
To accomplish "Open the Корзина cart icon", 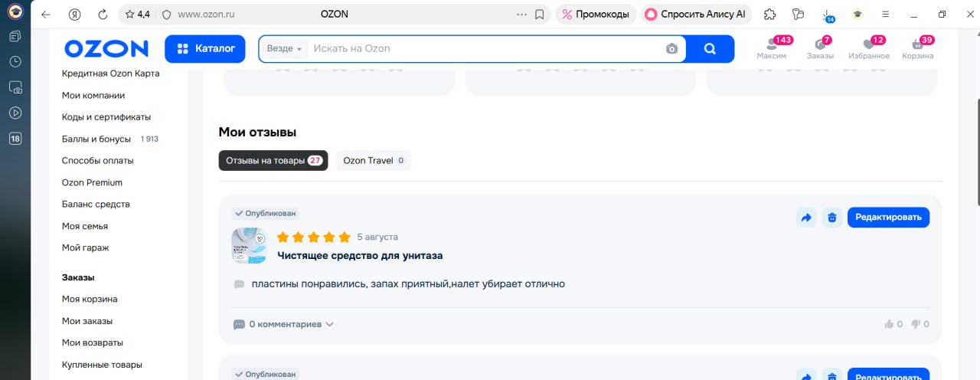I will tap(918, 48).
